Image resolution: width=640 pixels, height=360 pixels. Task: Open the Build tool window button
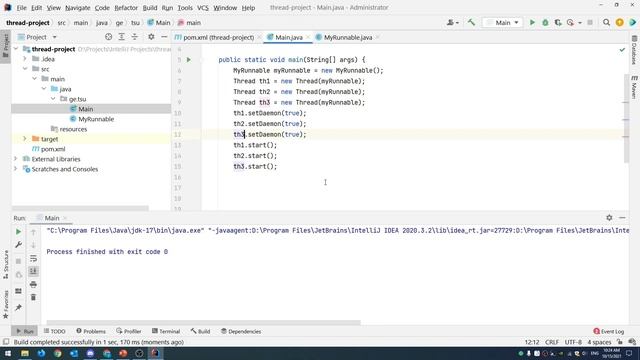pyautogui.click(x=200, y=331)
